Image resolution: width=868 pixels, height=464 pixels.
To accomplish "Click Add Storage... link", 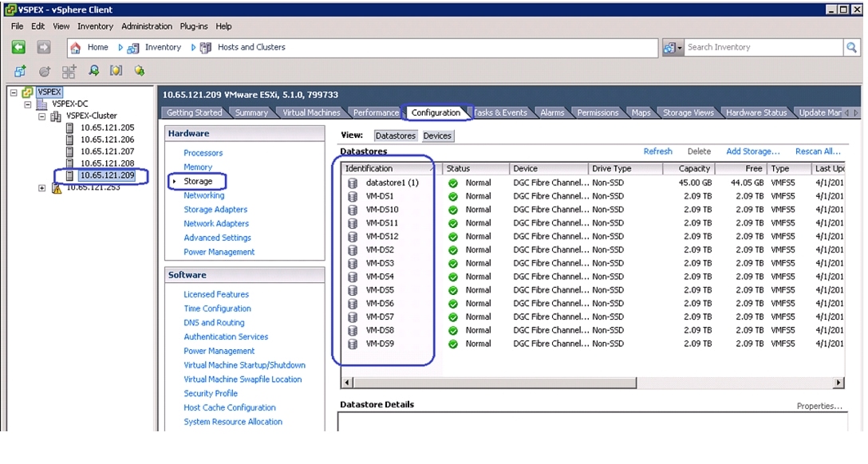I will 753,151.
